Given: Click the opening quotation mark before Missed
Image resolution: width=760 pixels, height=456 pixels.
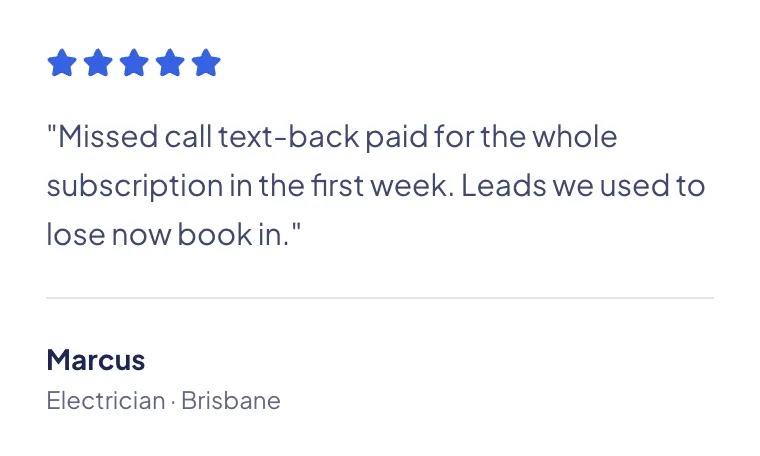Looking at the screenshot, I should [x=52, y=129].
